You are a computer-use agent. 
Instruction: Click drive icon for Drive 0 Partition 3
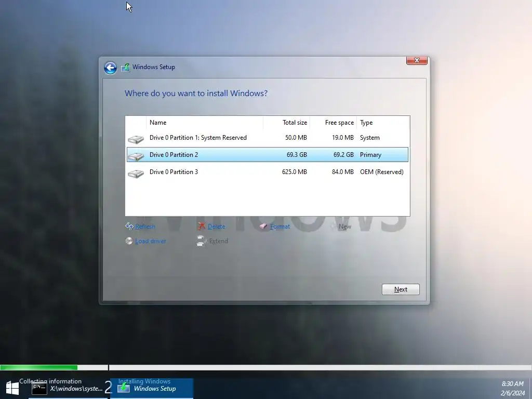[x=136, y=173]
